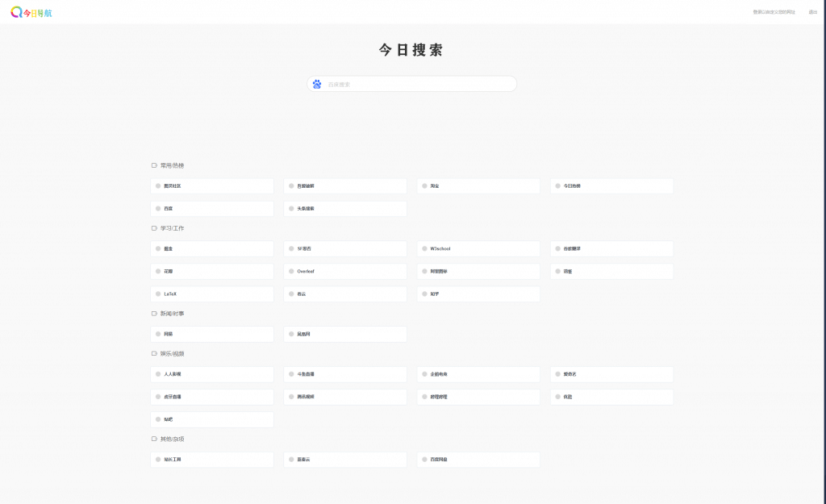The width and height of the screenshot is (826, 504).
Task: Open the 百度网盘 link
Action: coord(479,459)
